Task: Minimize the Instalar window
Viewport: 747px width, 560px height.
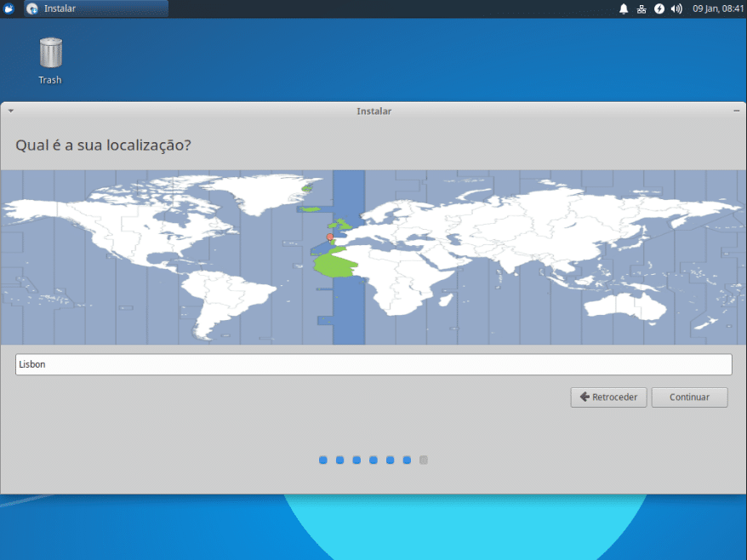Action: click(x=737, y=111)
